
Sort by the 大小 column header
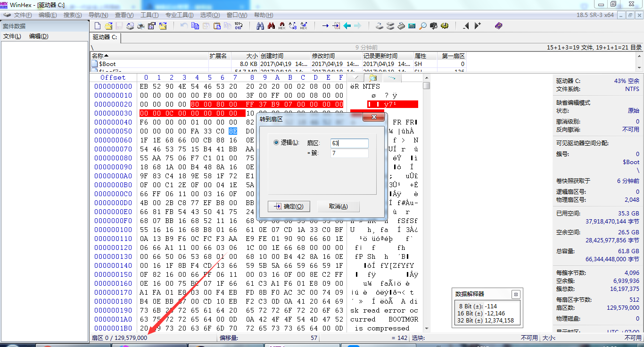(245, 56)
